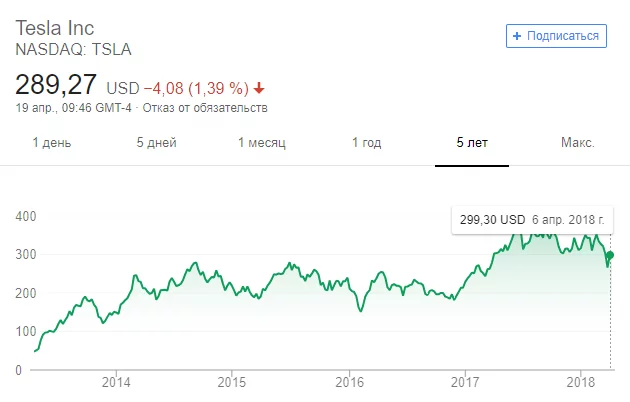The image size is (630, 402).
Task: Click the 2016 label on the x-axis
Action: point(349,382)
